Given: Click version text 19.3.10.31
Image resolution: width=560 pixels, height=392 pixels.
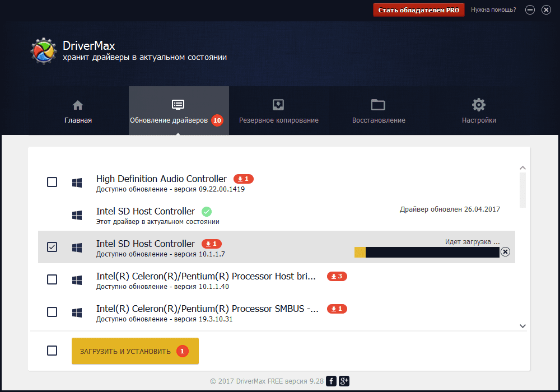Looking at the screenshot, I should (216, 319).
